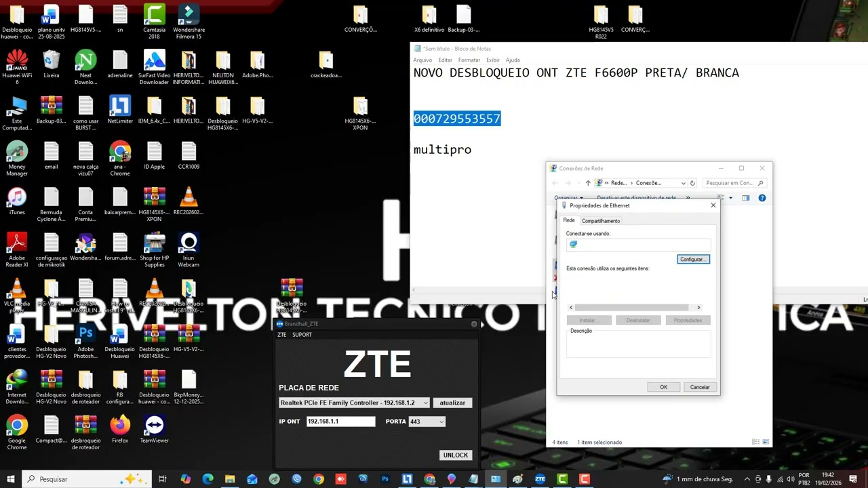868x488 pixels.
Task: Open Shop for HP Supplies shortcut
Action: coord(154,249)
